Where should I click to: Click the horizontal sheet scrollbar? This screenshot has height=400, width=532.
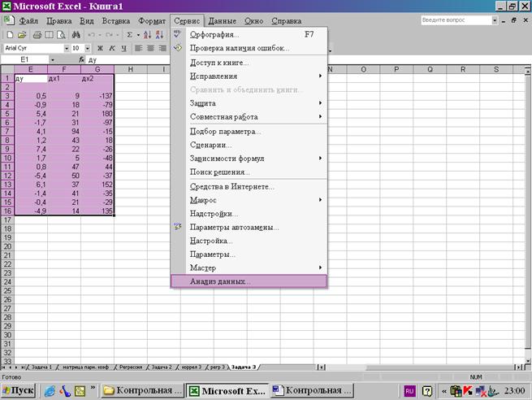point(420,367)
